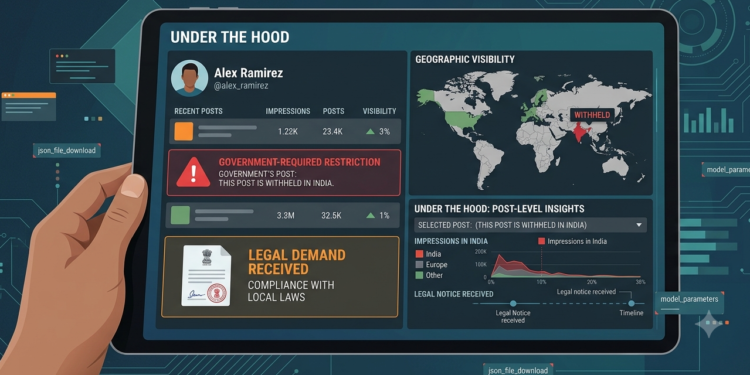750x375 pixels.
Task: Click Alex Ramirez's profile avatar
Action: click(x=189, y=78)
